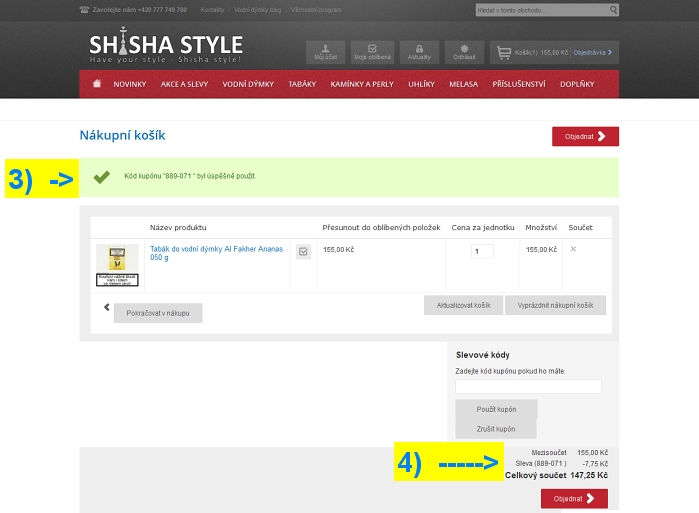Click Vyprázdnit nákupní košík button
This screenshot has height=513, width=699.
coord(555,305)
